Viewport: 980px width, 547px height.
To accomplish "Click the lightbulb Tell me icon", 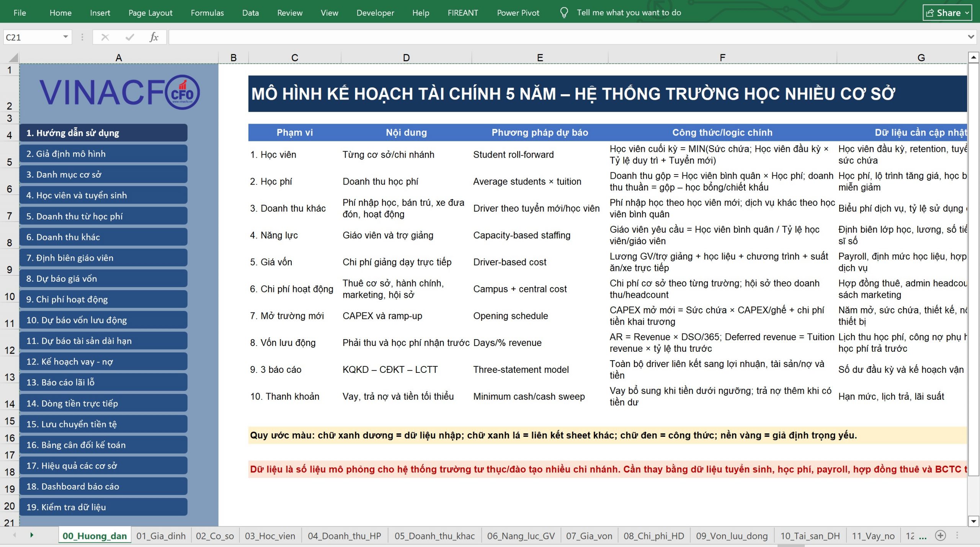I will (x=564, y=13).
